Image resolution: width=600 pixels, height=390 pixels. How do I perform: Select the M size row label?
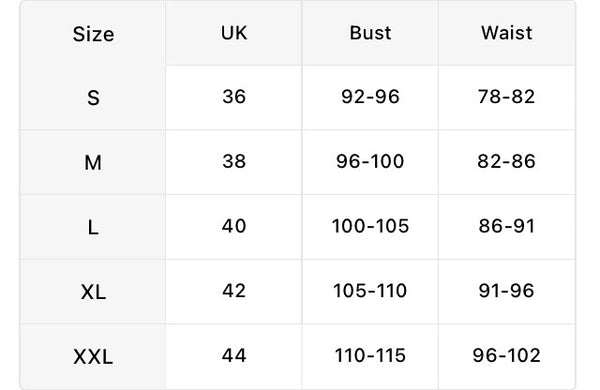click(x=93, y=163)
